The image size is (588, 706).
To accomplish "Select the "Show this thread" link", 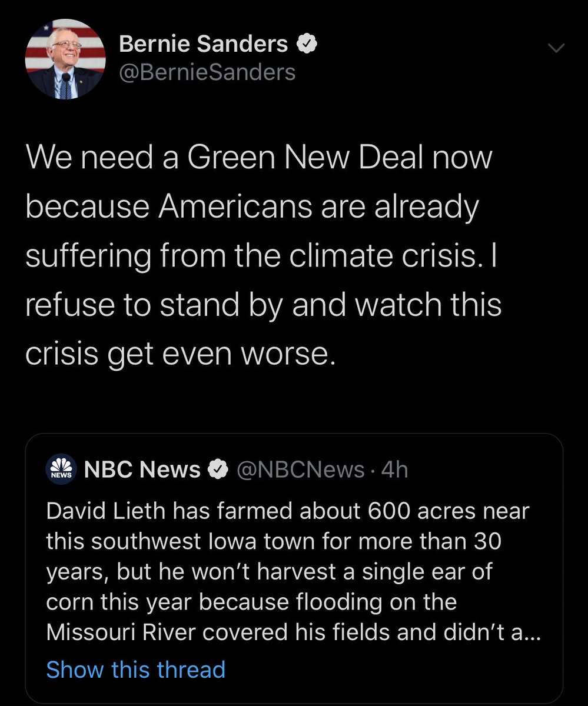I will [135, 670].
